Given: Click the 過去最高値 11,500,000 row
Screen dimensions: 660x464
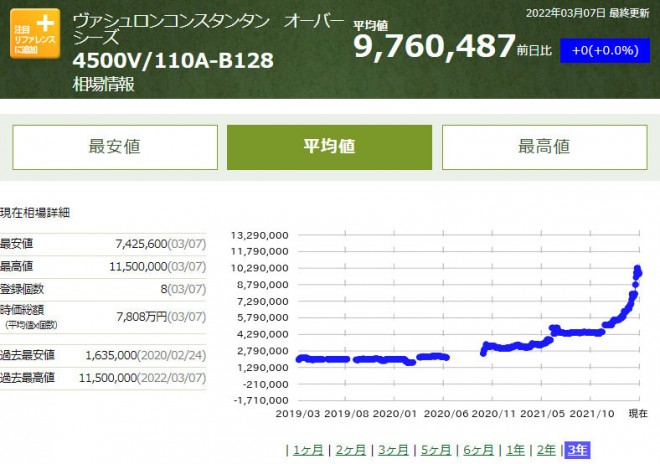Looking at the screenshot, I should click(x=104, y=377).
